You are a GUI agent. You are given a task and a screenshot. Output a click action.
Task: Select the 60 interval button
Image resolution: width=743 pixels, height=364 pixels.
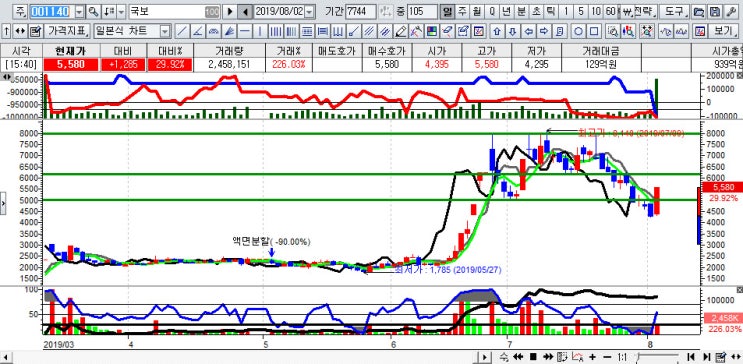pos(611,11)
